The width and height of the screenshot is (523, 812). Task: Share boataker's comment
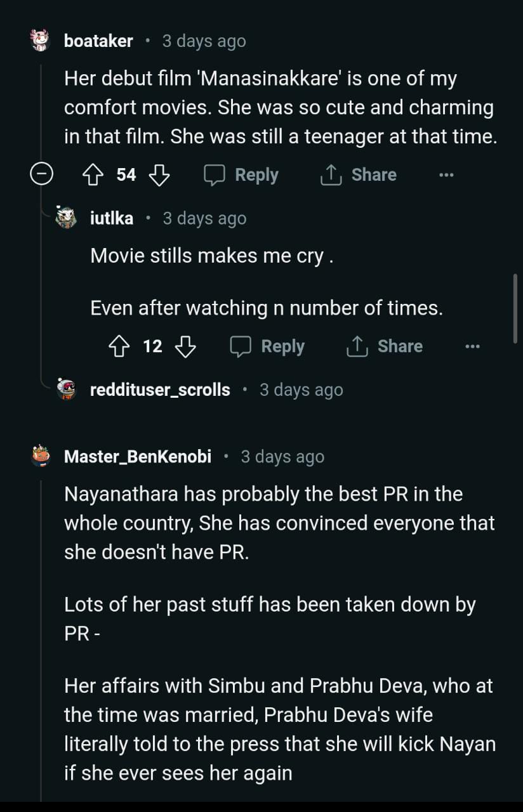pyautogui.click(x=359, y=175)
